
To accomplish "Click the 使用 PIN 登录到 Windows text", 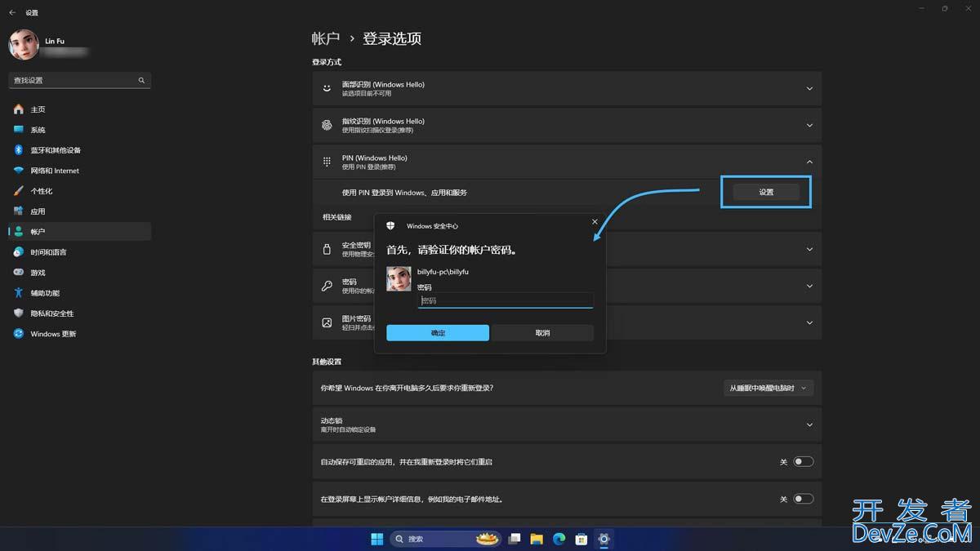I will 404,193.
